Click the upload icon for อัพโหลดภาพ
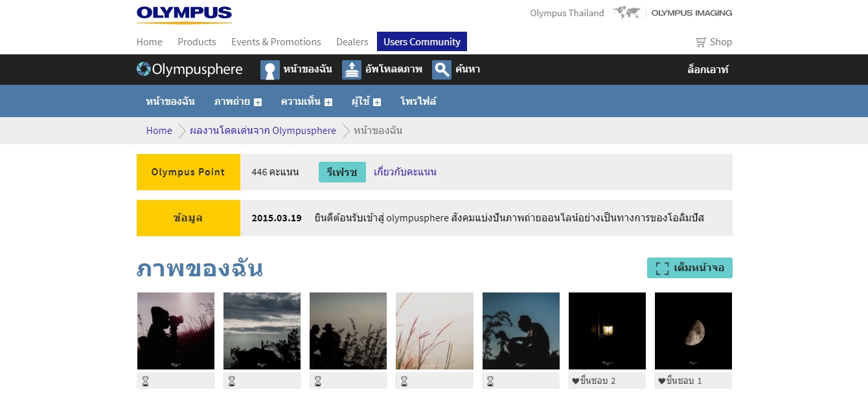The height and width of the screenshot is (396, 868). pos(352,70)
